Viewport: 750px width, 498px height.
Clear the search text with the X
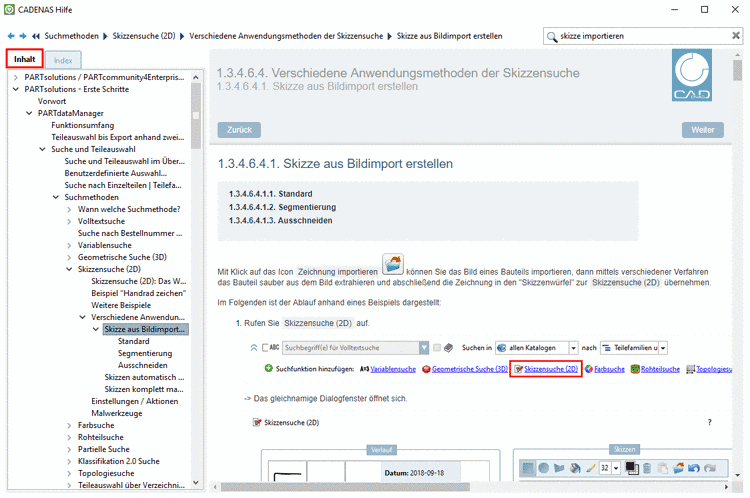tap(736, 35)
